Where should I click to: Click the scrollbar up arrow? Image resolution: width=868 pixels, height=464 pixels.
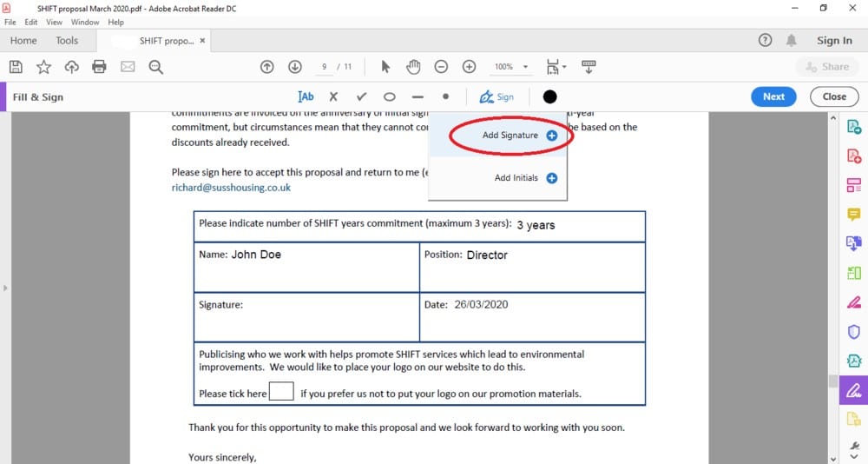(833, 118)
